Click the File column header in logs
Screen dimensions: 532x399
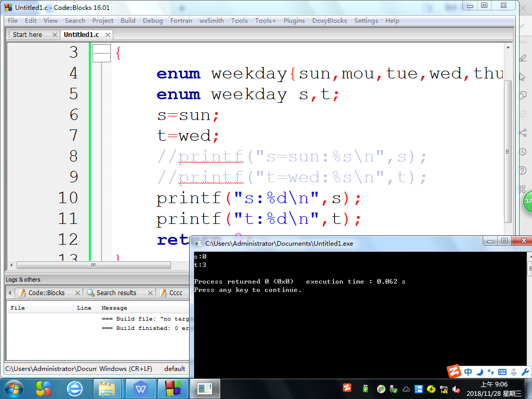coord(40,308)
